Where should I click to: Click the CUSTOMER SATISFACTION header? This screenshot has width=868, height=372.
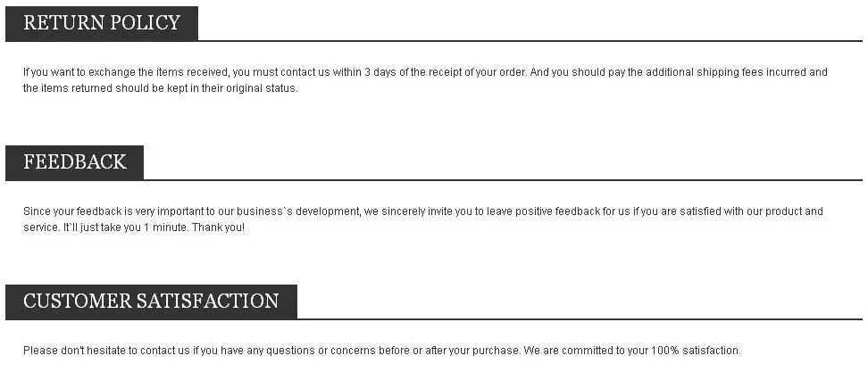click(151, 302)
